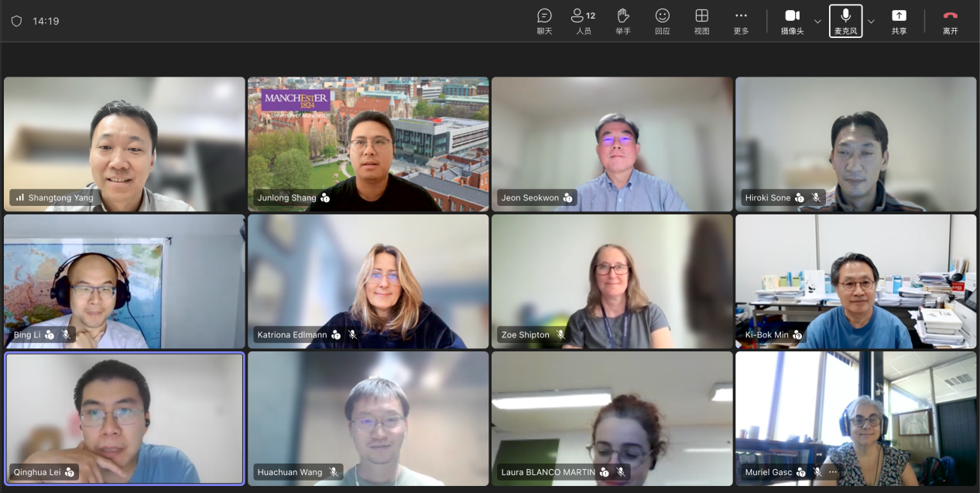Click the name label "Qinghua Lei"
Image resolution: width=980 pixels, height=493 pixels.
pos(37,472)
